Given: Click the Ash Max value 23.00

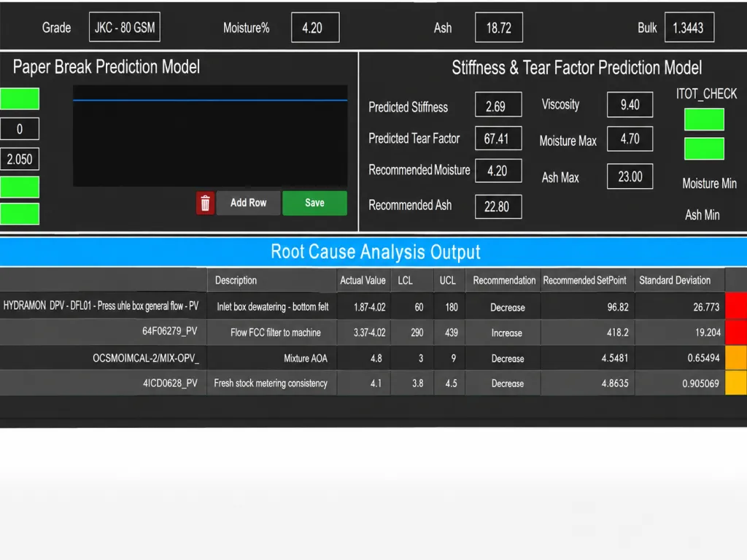Looking at the screenshot, I should (x=630, y=176).
